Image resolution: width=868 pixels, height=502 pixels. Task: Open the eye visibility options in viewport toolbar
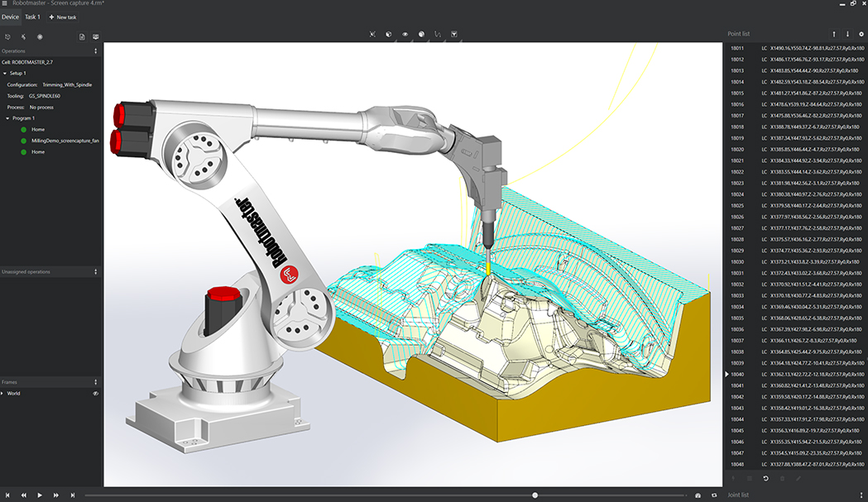pyautogui.click(x=405, y=34)
